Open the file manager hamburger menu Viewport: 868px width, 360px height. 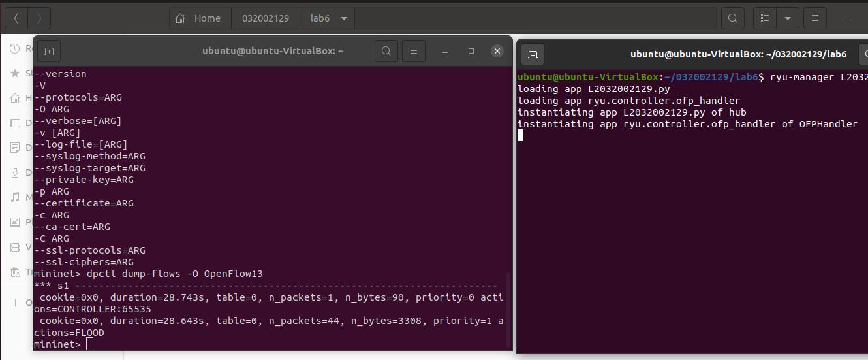click(815, 18)
